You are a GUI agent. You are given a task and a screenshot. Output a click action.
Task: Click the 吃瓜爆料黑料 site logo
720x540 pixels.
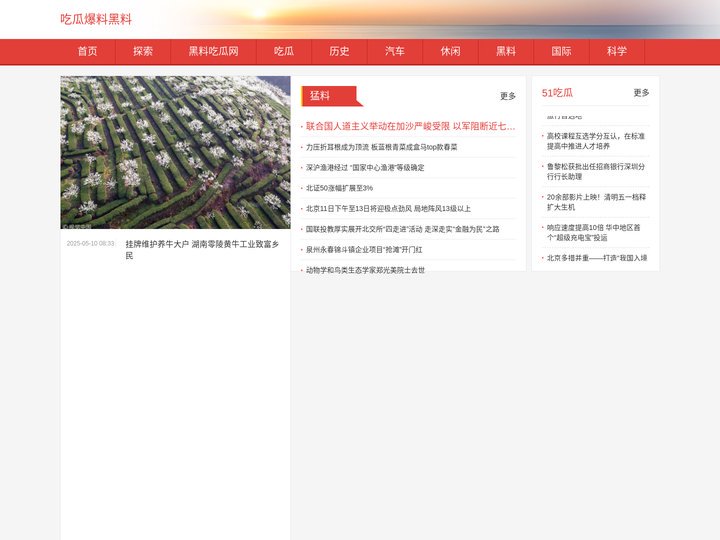[96, 19]
